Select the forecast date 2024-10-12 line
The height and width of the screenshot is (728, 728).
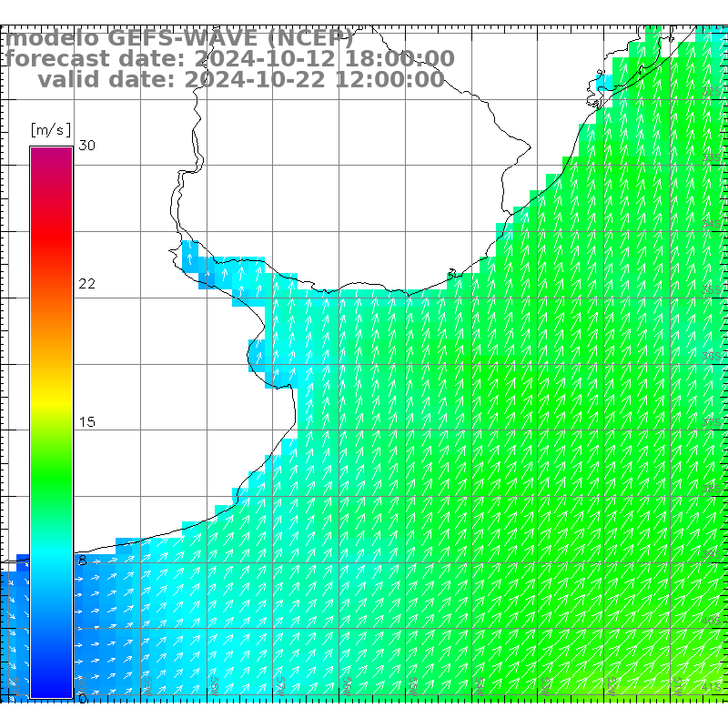229,59
